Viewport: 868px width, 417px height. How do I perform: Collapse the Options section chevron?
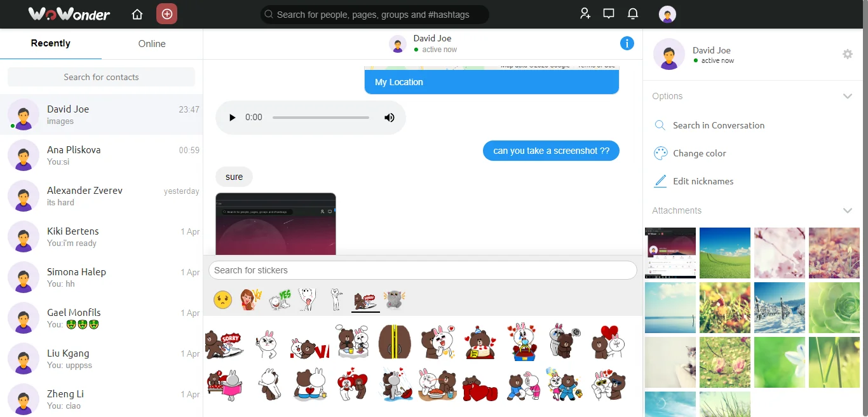point(847,96)
